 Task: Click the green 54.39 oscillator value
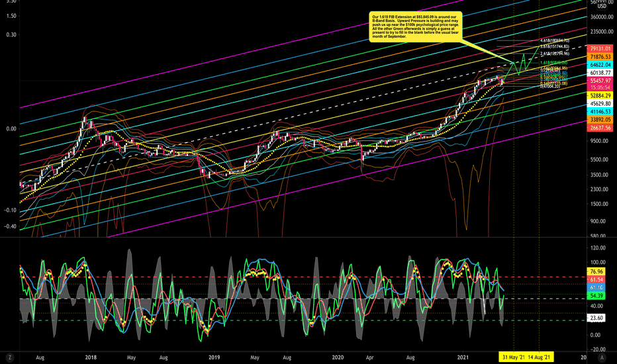pos(596,296)
